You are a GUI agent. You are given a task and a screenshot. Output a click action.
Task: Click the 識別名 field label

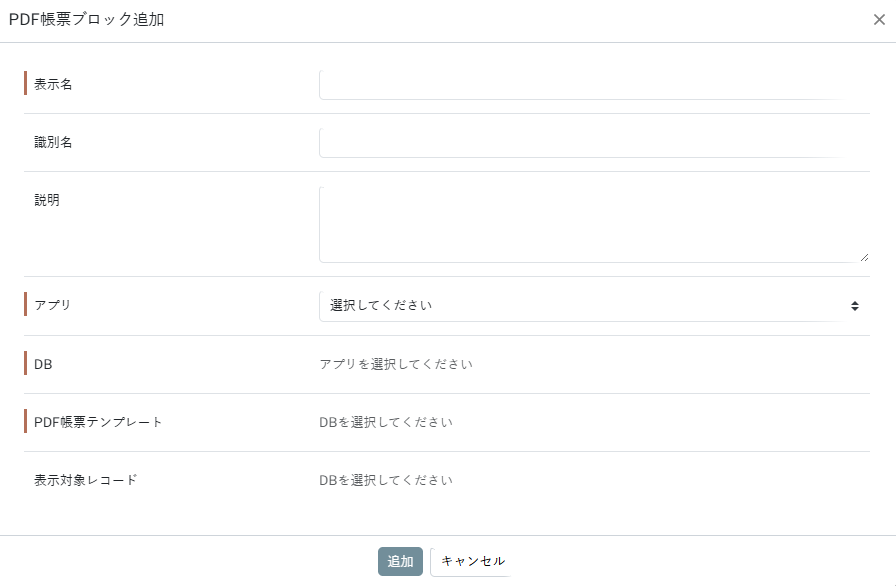(53, 143)
